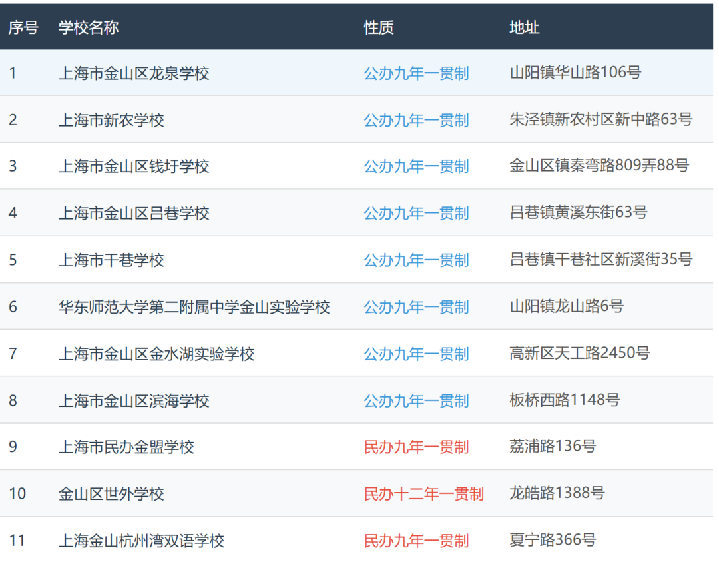Select address 高新区天工路2450号
The height and width of the screenshot is (588, 719).
point(580,353)
